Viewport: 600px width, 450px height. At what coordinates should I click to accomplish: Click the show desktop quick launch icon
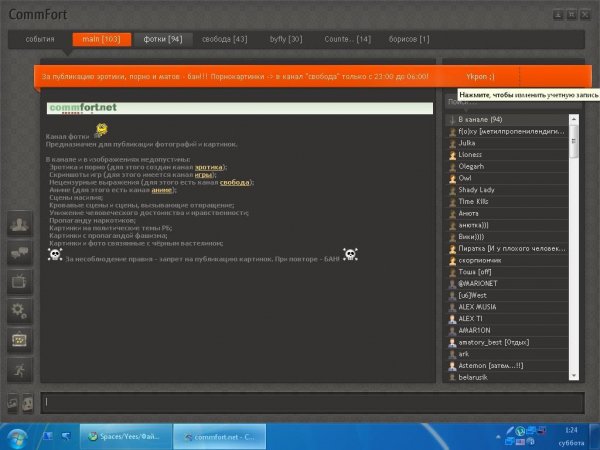(x=48, y=436)
